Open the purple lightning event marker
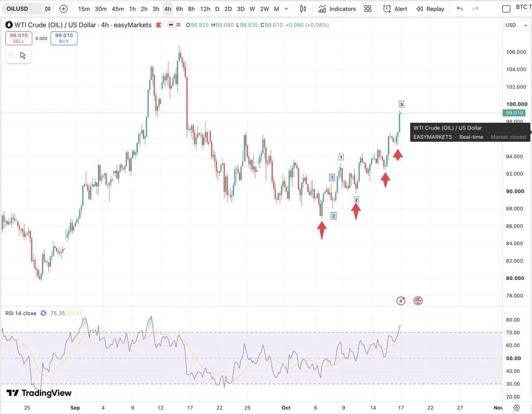Image resolution: width=532 pixels, height=414 pixels. (401, 301)
